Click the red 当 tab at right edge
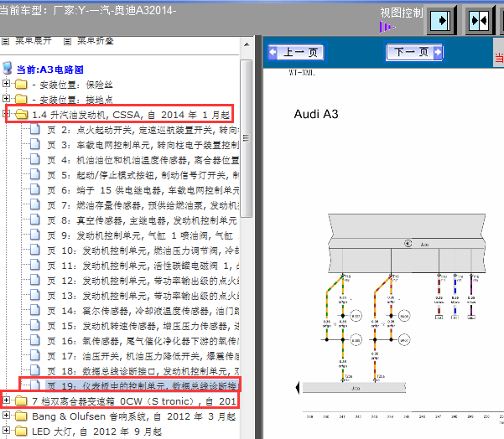 tap(499, 58)
